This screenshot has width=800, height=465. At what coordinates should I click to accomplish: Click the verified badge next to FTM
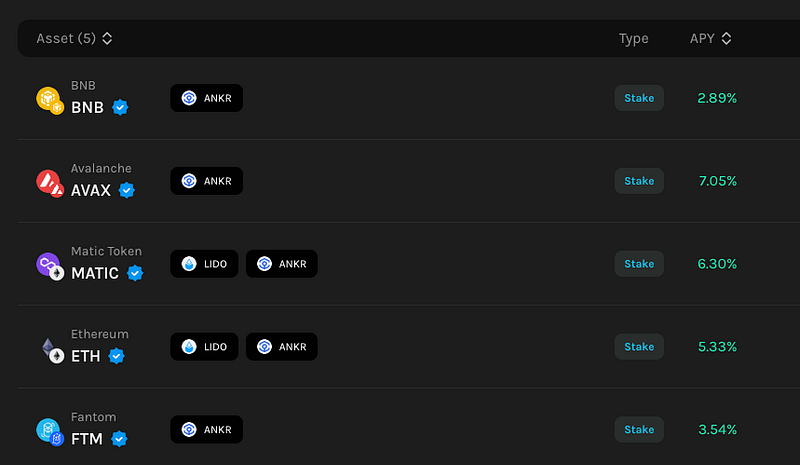point(119,438)
